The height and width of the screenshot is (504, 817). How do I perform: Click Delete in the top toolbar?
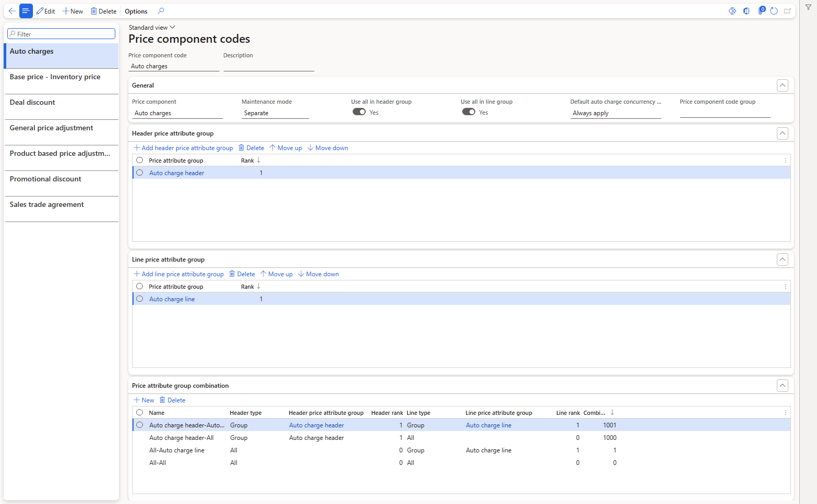pos(103,11)
